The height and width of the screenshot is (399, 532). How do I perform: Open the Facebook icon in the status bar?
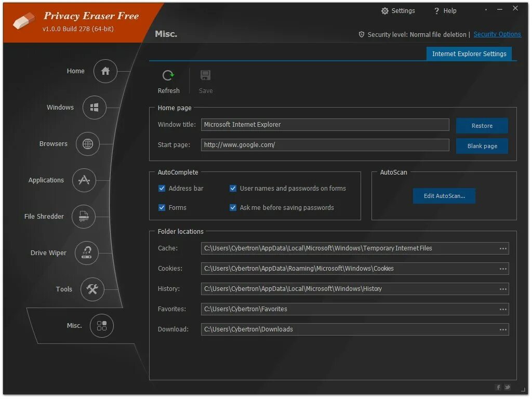[498, 387]
